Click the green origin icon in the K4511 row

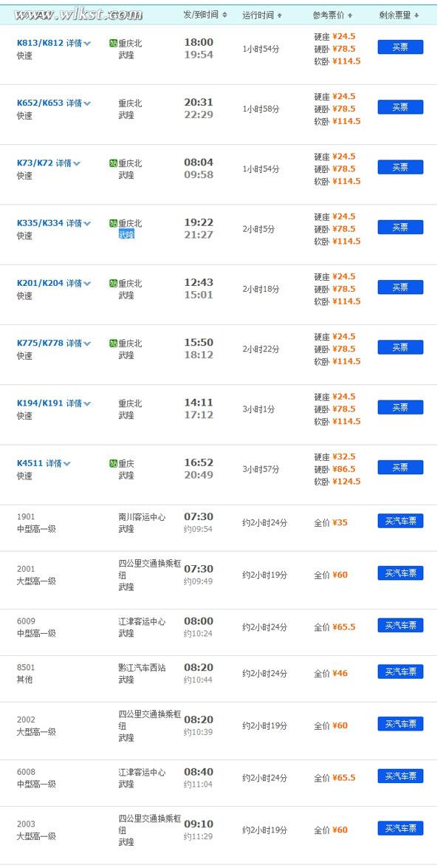pos(113,463)
